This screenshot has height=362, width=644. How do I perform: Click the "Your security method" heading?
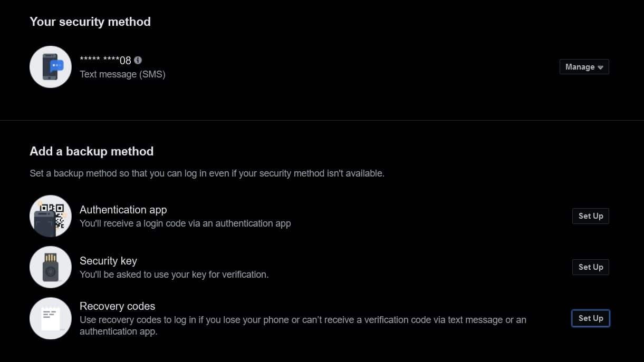[90, 22]
